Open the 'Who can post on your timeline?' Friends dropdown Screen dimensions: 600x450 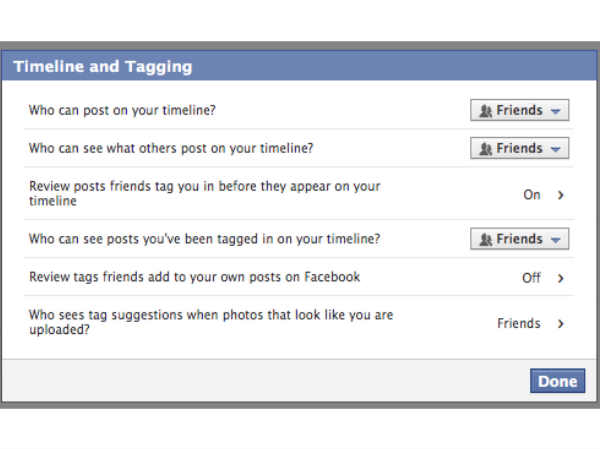519,111
